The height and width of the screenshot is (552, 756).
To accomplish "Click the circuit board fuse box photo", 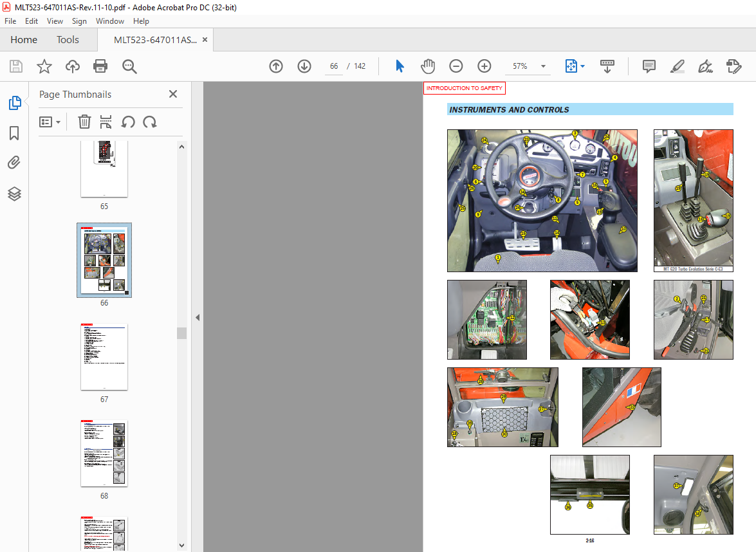I will pyautogui.click(x=487, y=320).
